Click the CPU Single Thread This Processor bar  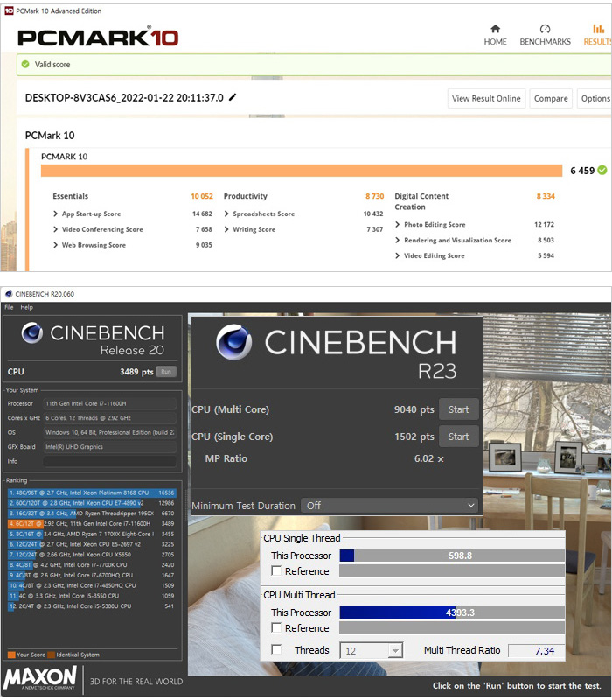coord(452,556)
